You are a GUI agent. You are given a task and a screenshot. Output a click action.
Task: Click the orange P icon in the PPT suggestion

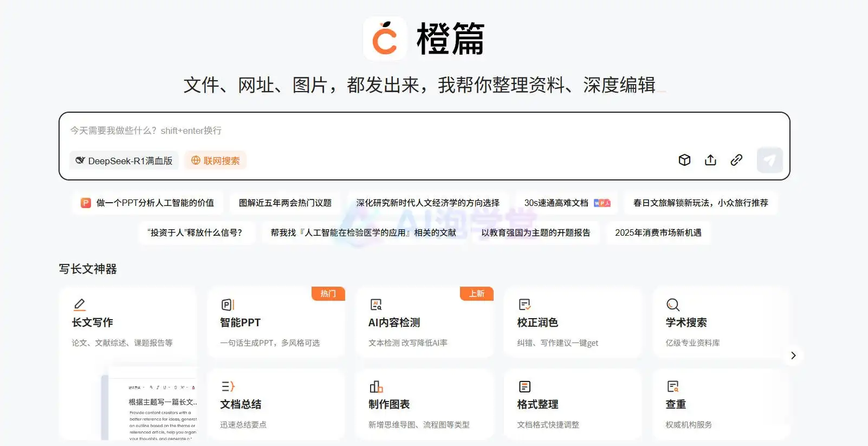(86, 203)
